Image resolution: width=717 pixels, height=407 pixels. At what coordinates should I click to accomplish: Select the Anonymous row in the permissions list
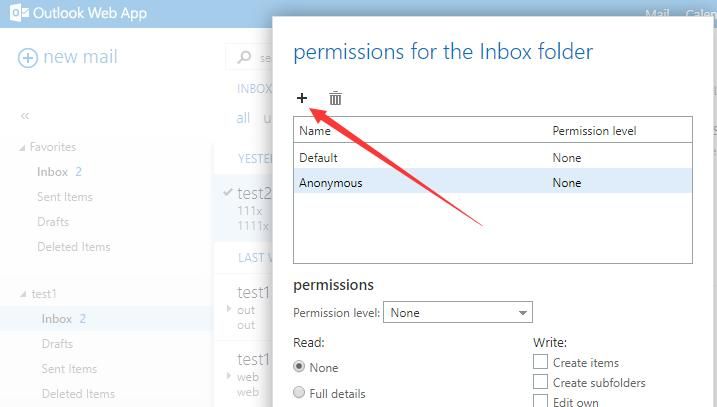point(492,182)
